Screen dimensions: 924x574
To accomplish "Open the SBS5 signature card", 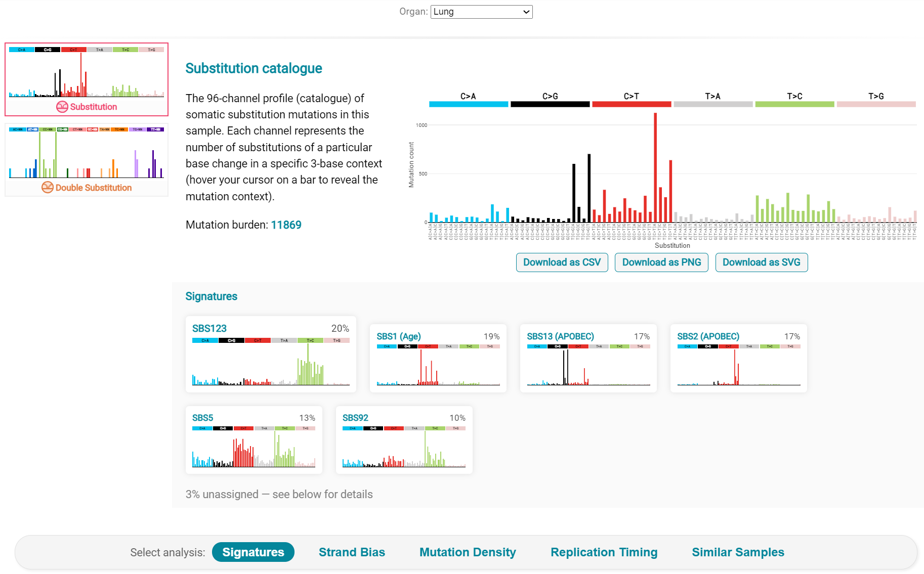I will tap(254, 440).
